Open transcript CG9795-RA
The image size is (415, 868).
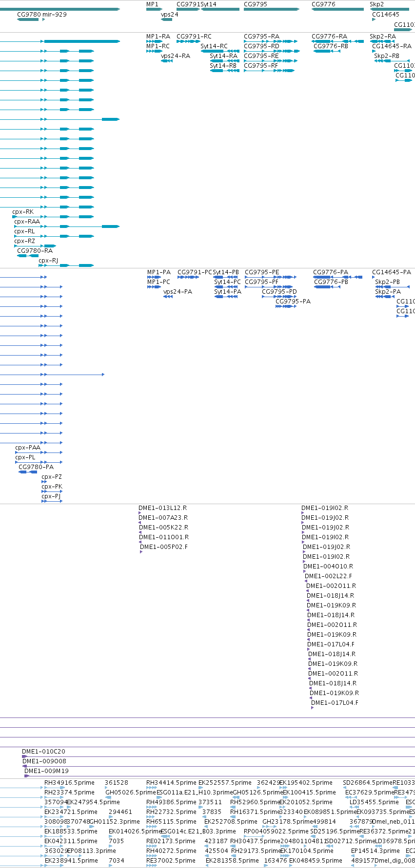pos(261,37)
